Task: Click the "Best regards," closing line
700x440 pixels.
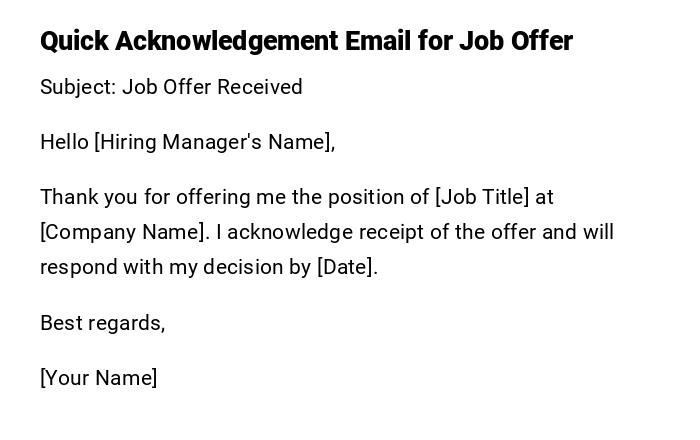Action: click(x=102, y=323)
